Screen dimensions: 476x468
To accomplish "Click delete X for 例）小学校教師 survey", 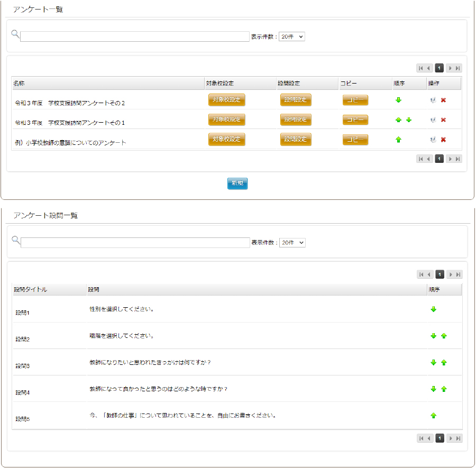I will [443, 140].
